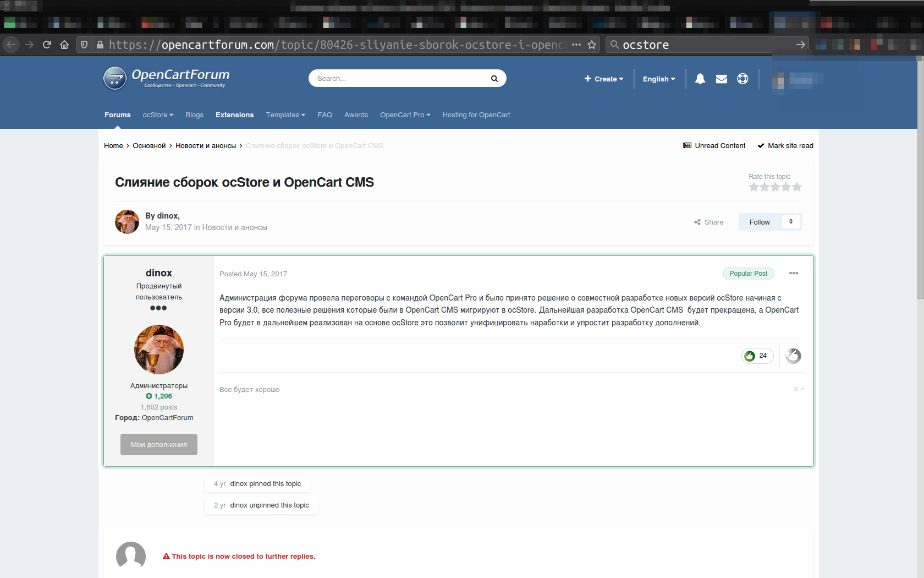
Task: Select the Blogs navigation item
Action: [194, 115]
